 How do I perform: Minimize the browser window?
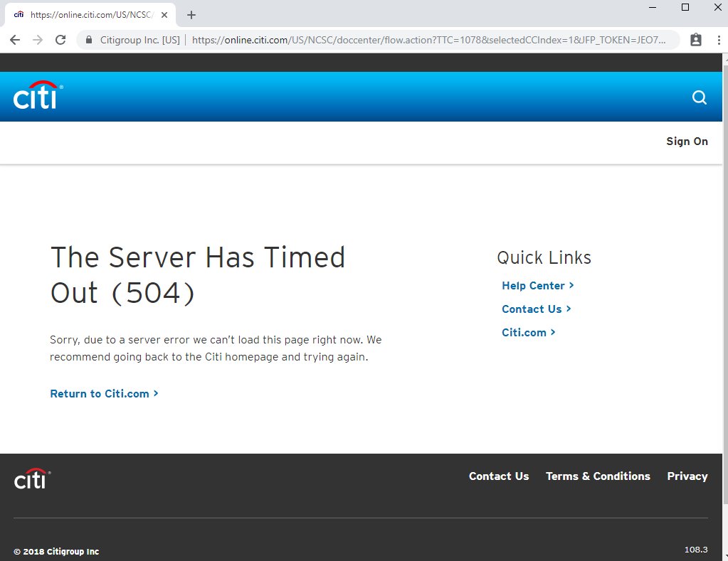(653, 7)
